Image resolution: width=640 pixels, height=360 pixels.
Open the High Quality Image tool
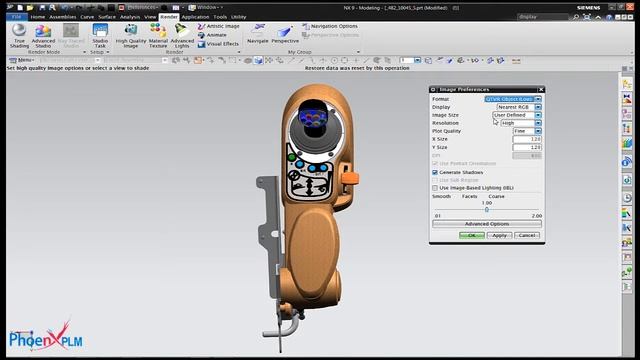pos(131,36)
